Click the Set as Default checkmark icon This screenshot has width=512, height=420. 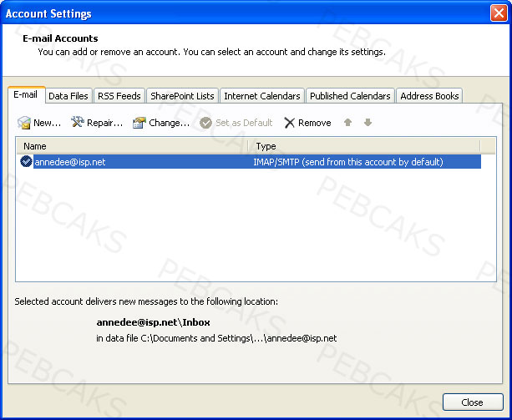pos(205,123)
